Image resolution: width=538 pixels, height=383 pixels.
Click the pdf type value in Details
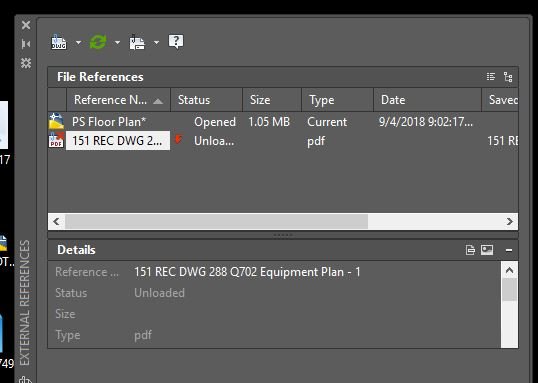pos(143,335)
